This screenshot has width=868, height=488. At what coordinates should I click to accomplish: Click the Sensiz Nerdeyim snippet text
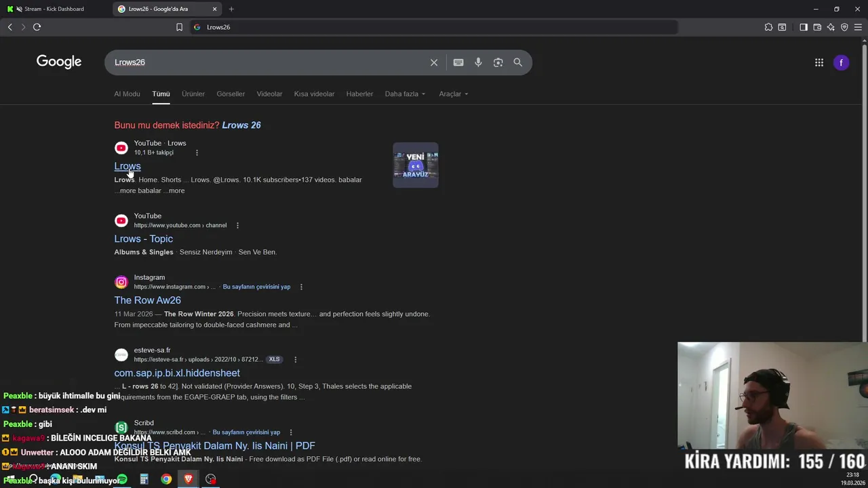(205, 252)
